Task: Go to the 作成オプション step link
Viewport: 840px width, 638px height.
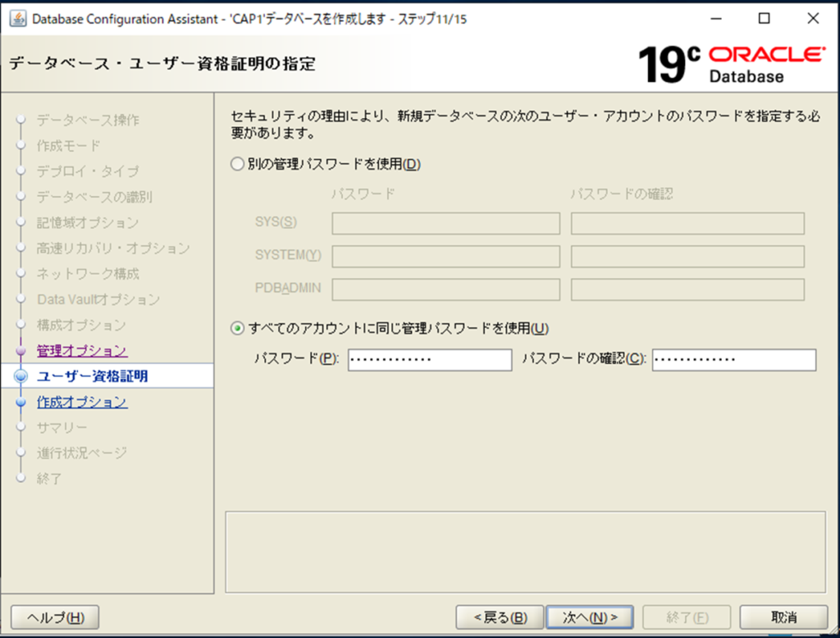Action: (82, 402)
